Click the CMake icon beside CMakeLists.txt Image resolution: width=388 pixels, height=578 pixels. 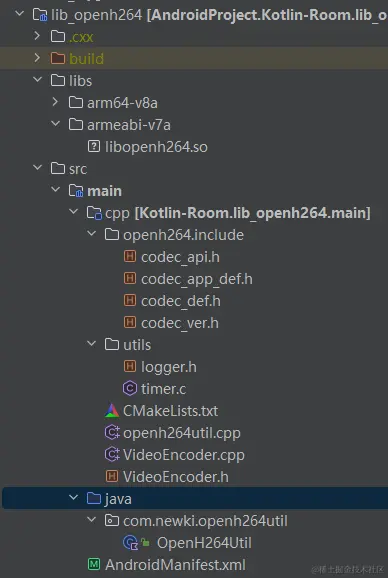(x=112, y=411)
